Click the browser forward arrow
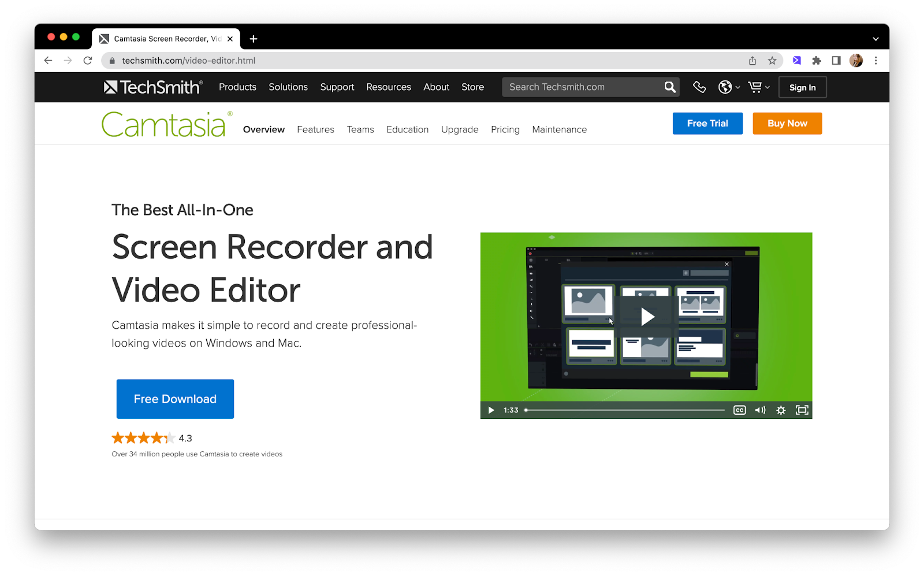 tap(68, 61)
